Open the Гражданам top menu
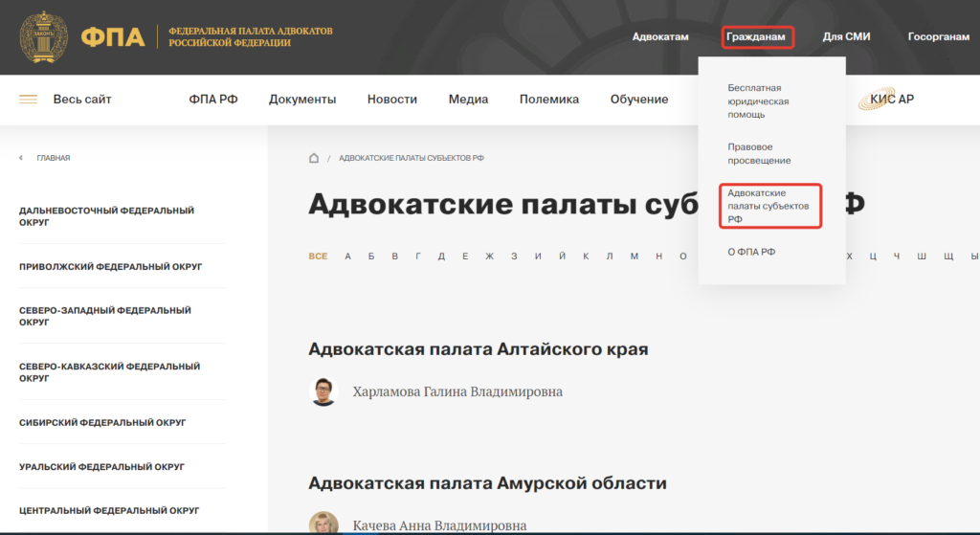The image size is (980, 535). click(756, 37)
